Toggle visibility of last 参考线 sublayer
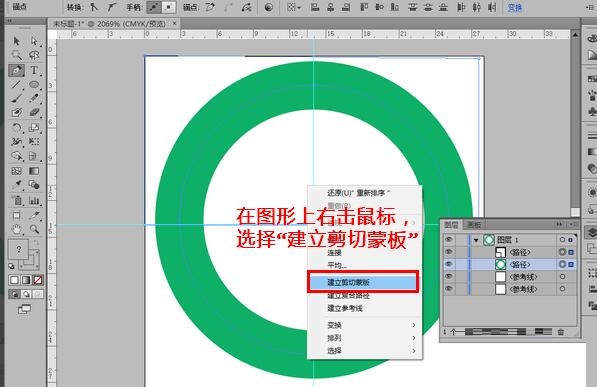The height and width of the screenshot is (387, 597). click(449, 289)
